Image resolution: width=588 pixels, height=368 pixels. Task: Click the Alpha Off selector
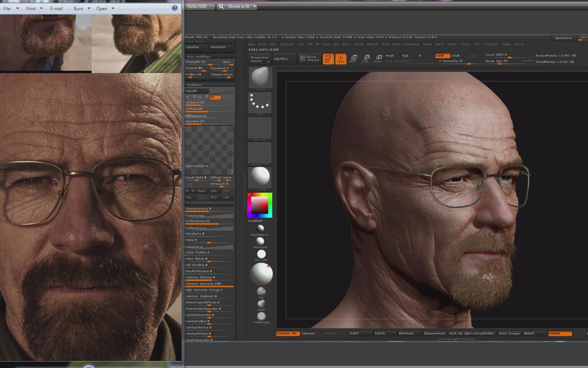tap(259, 128)
